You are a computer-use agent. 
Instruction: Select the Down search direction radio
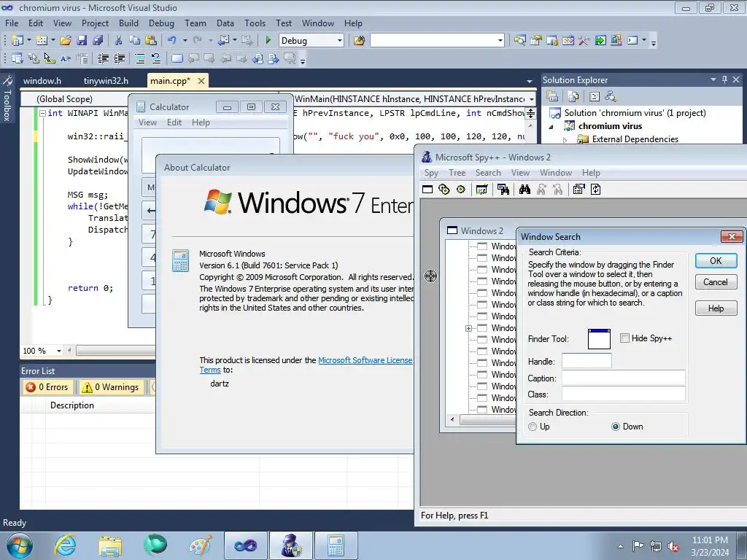pos(616,427)
